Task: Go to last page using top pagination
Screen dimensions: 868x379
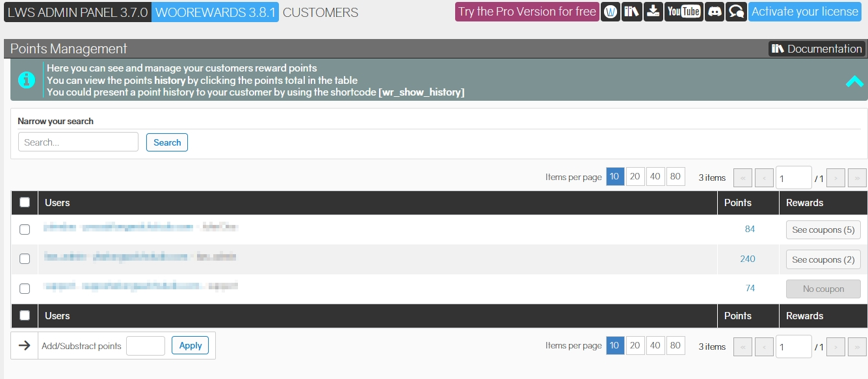Action: (858, 178)
